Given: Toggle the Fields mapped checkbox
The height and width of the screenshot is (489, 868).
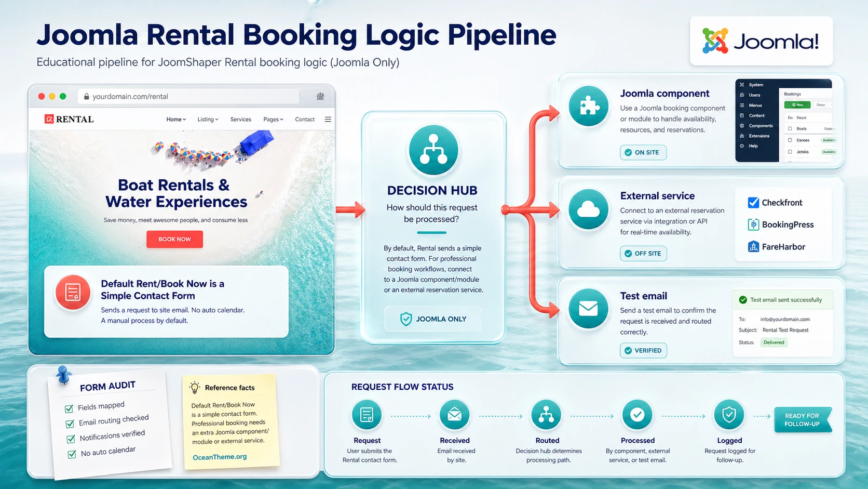Looking at the screenshot, I should (x=69, y=408).
